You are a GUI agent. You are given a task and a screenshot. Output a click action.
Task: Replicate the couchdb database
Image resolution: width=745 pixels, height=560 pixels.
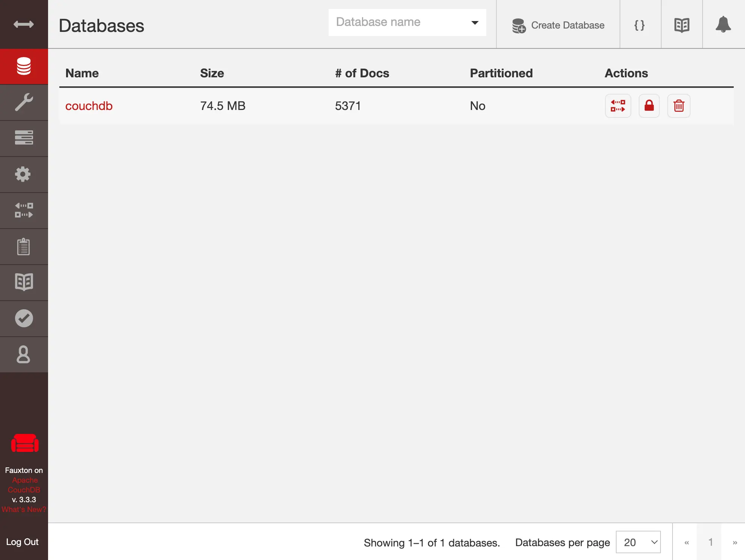coord(618,106)
